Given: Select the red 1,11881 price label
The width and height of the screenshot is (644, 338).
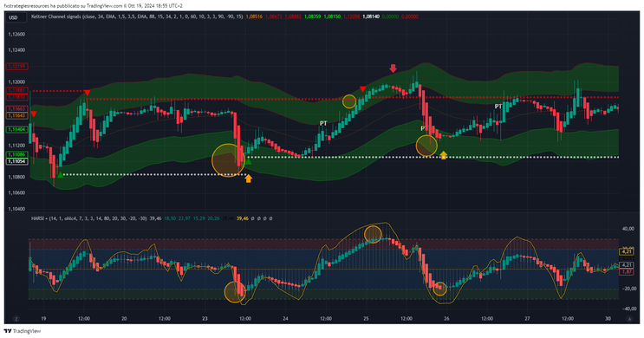Looking at the screenshot, I should pyautogui.click(x=16, y=90).
